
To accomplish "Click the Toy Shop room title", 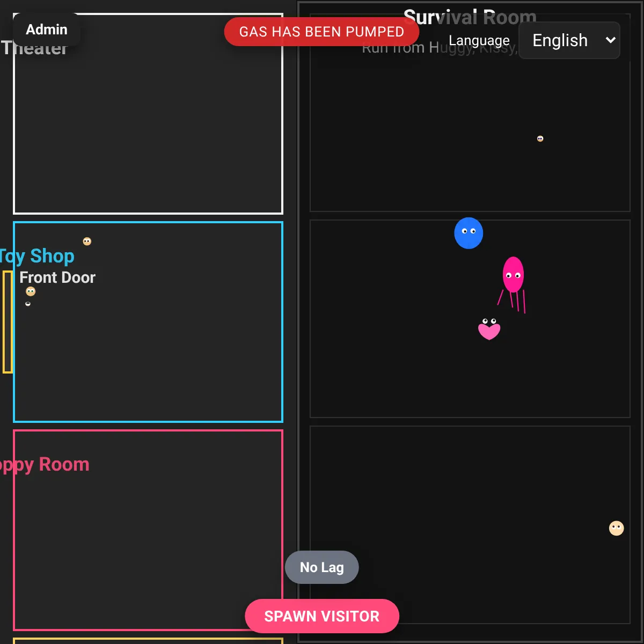I will tap(37, 256).
